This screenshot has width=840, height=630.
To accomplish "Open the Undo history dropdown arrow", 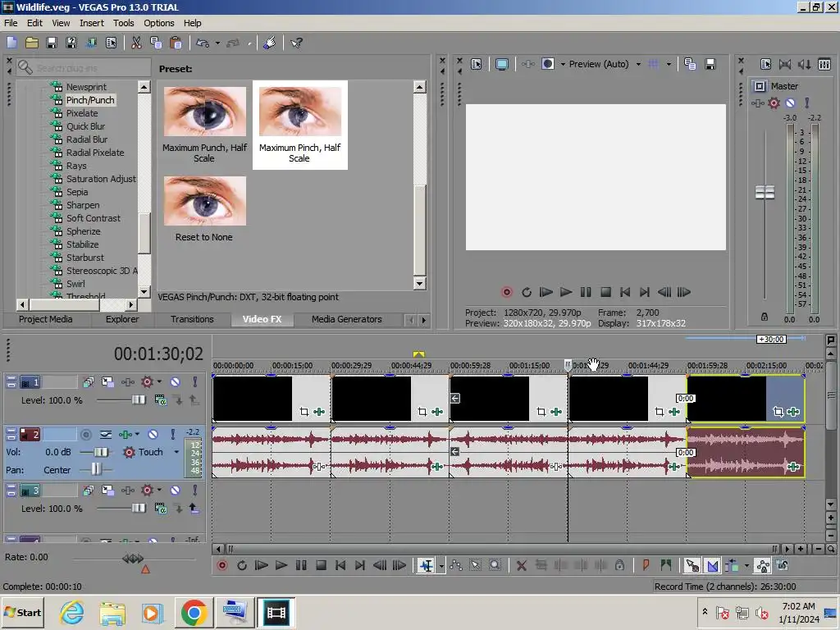I will coord(217,43).
